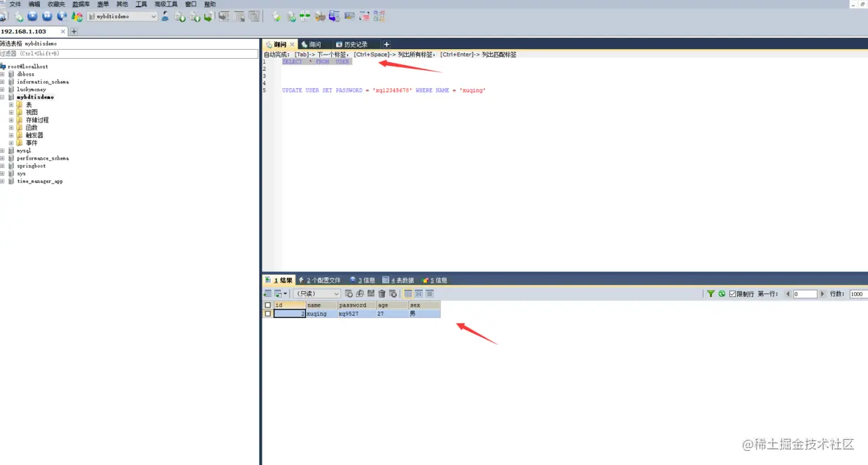This screenshot has width=868, height=465.
Task: Select the performance_schema database
Action: [43, 158]
